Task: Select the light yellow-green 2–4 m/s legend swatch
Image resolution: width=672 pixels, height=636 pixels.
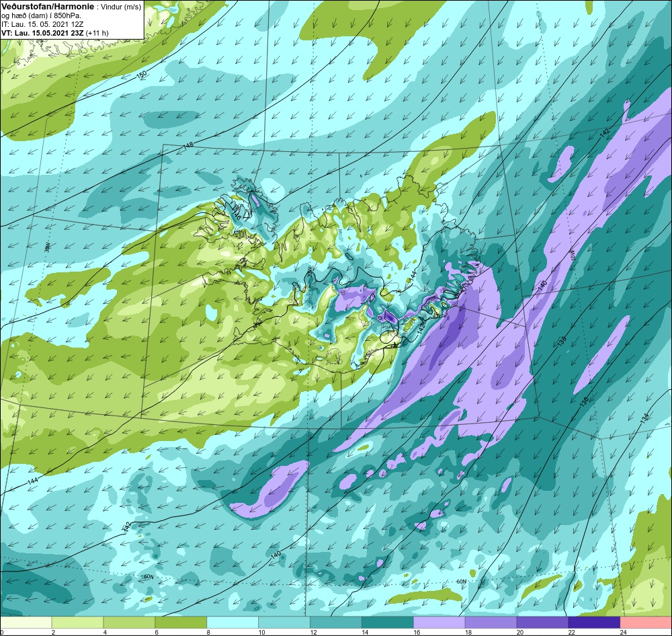Action: pyautogui.click(x=77, y=622)
